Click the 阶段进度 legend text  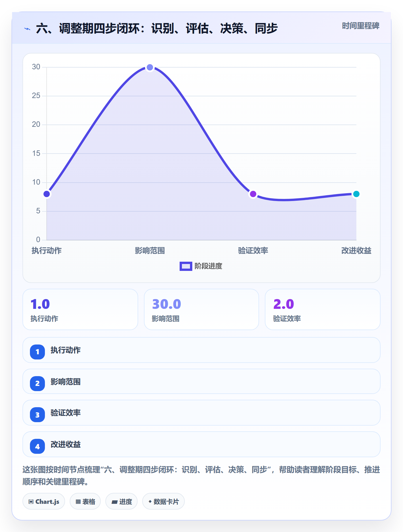208,266
